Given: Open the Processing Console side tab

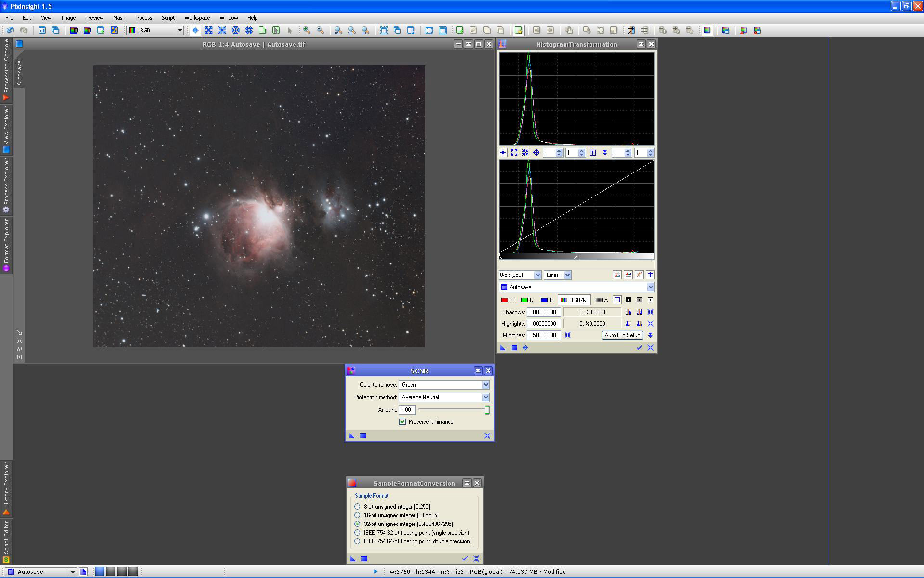Looking at the screenshot, I should [6, 70].
